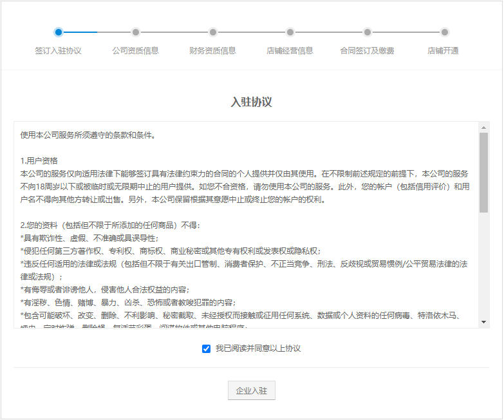Click the step dot above 公司资质信息

pos(136,32)
